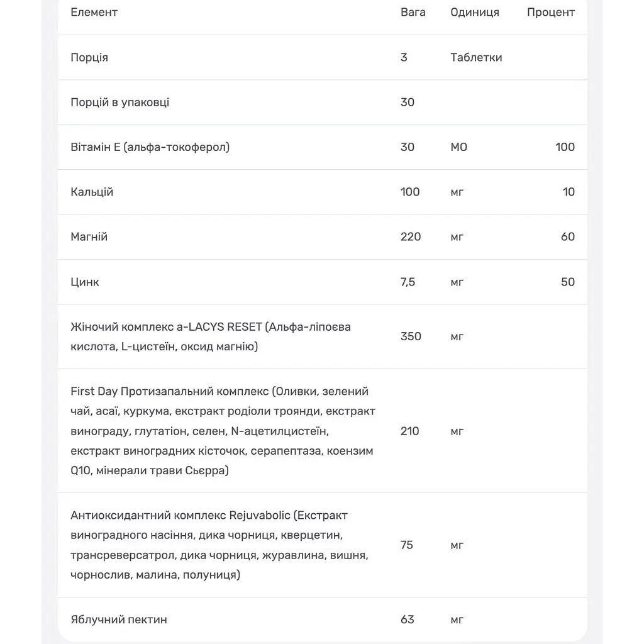Click Вітамін Е (альфа-токоферол) entry
The height and width of the screenshot is (644, 644).
pos(150,147)
